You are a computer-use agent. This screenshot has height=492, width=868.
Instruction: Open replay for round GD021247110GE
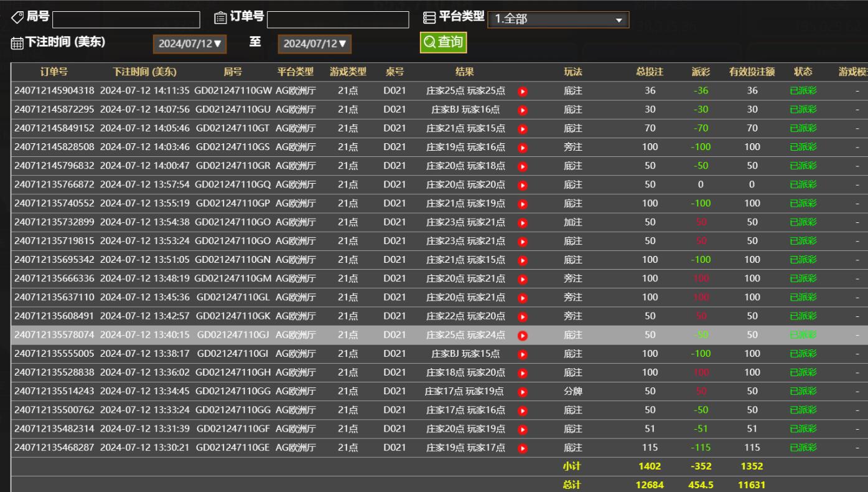coord(523,448)
